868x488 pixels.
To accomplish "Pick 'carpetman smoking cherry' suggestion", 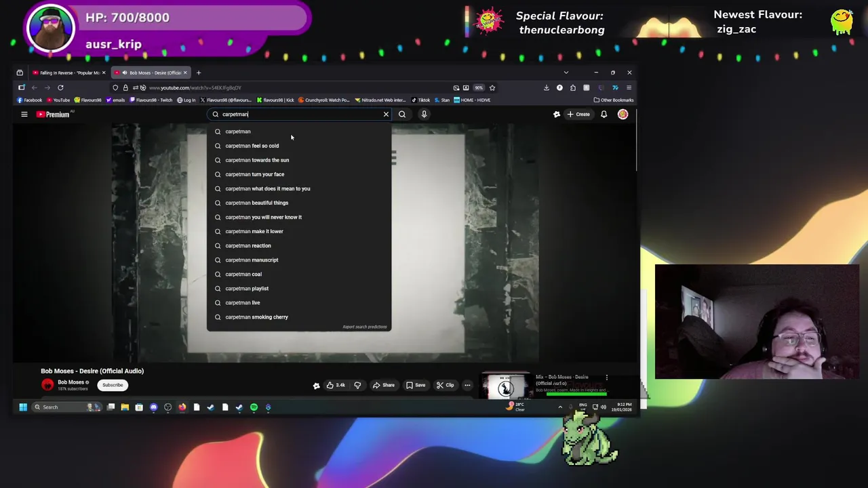I will click(298, 317).
